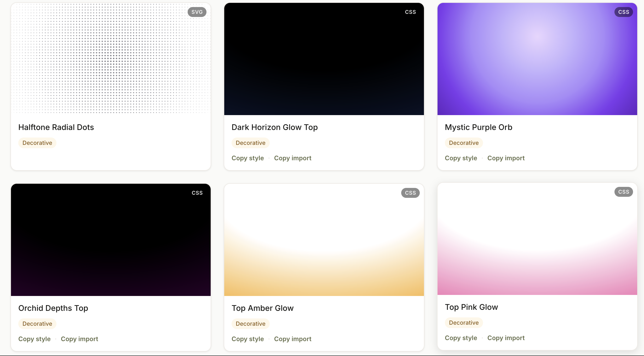The width and height of the screenshot is (644, 356).
Task: Copy import for Dark Horizon Glow Top
Action: tap(292, 158)
